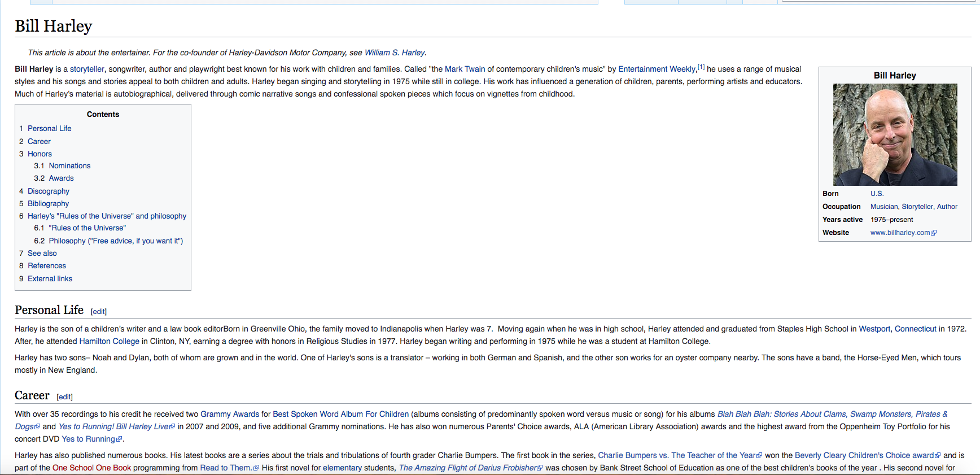Screen dimensions: 980x475
Task: Open the Hamilton College link
Action: [109, 341]
